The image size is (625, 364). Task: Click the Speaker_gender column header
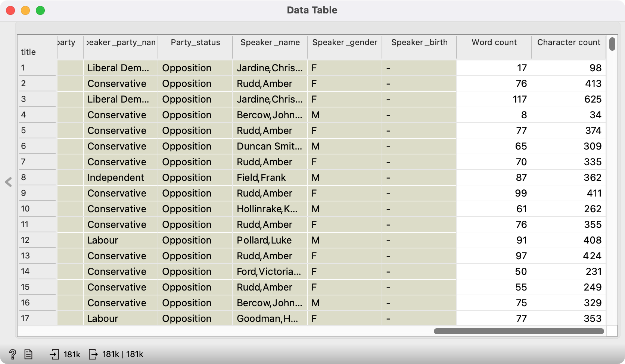(345, 43)
